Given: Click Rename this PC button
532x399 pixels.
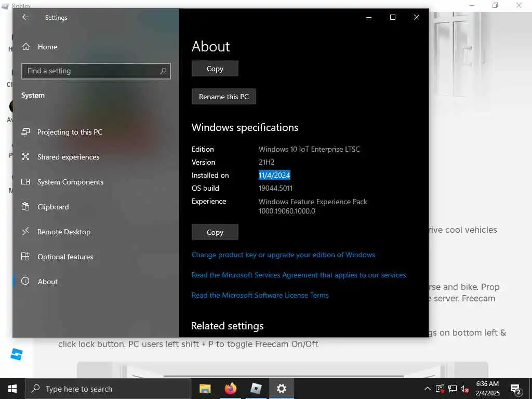Looking at the screenshot, I should 223,97.
